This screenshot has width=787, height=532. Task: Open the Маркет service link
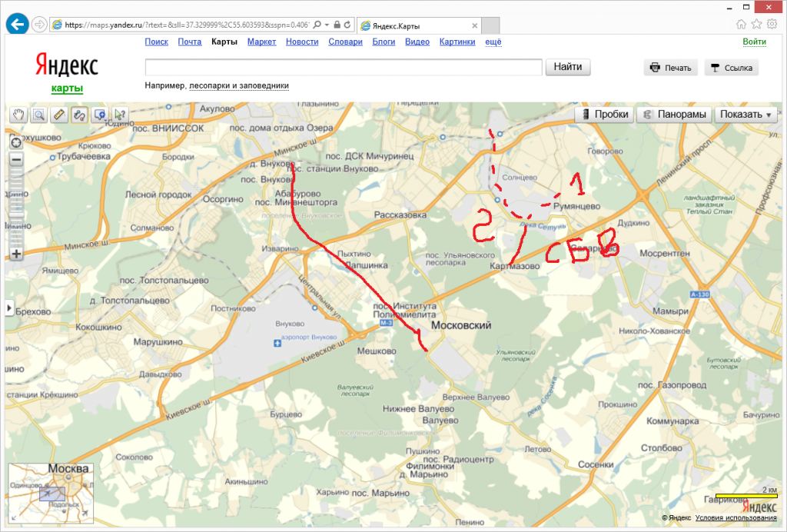point(261,42)
